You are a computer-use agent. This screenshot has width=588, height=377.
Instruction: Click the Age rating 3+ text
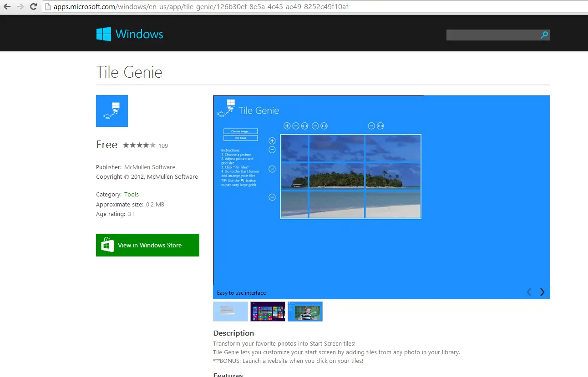(116, 214)
